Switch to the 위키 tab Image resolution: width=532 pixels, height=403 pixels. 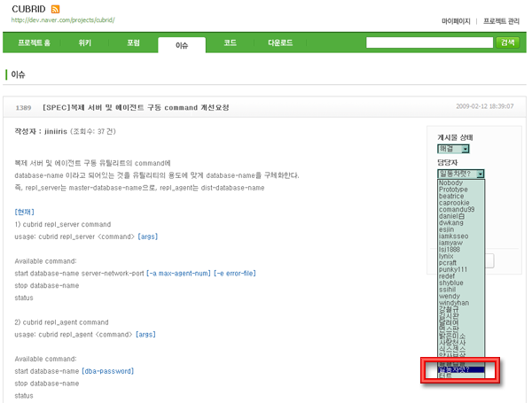click(85, 43)
